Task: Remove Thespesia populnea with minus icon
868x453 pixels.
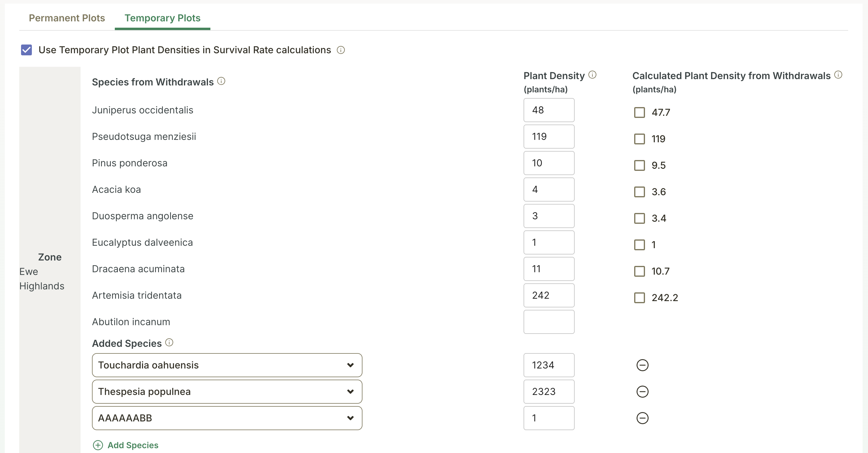Action: (642, 392)
